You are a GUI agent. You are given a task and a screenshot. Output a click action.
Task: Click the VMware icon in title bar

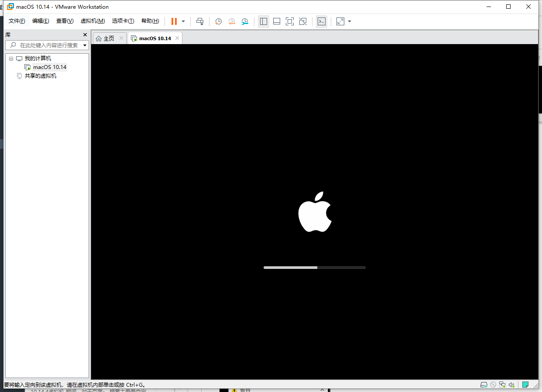(x=10, y=7)
